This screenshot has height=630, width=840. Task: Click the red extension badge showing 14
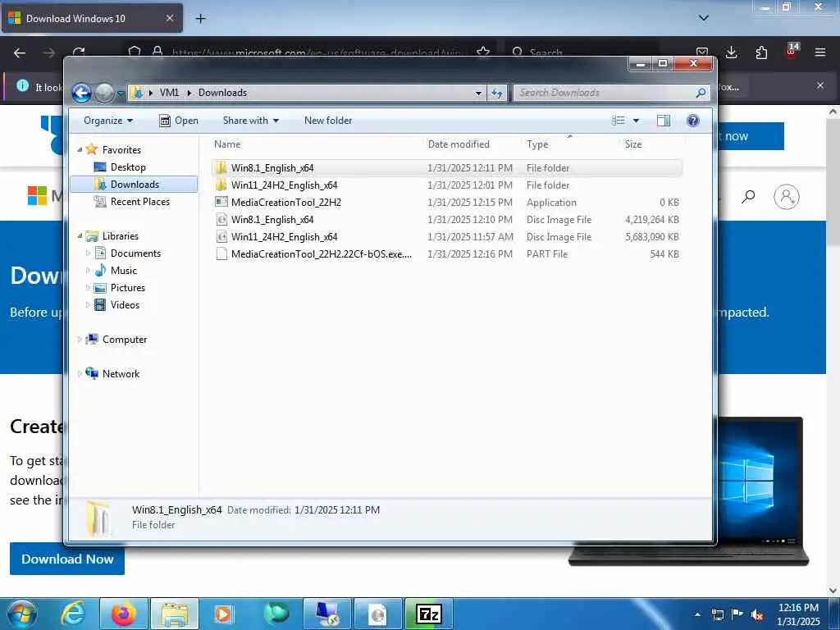point(792,50)
